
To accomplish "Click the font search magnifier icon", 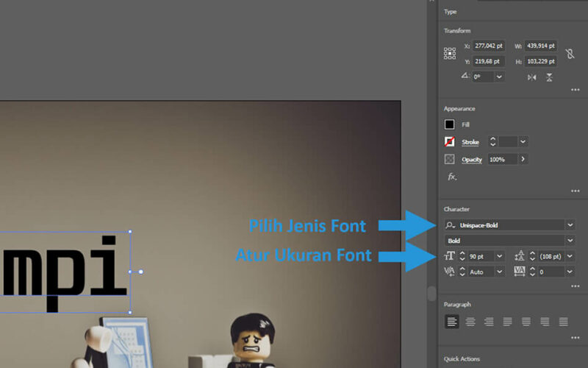I will 450,225.
